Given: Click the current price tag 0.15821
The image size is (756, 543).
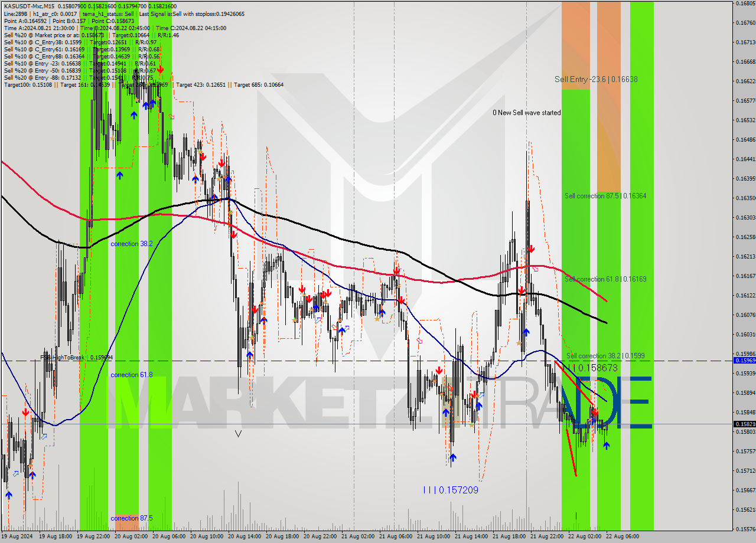Looking at the screenshot, I should pos(744,424).
